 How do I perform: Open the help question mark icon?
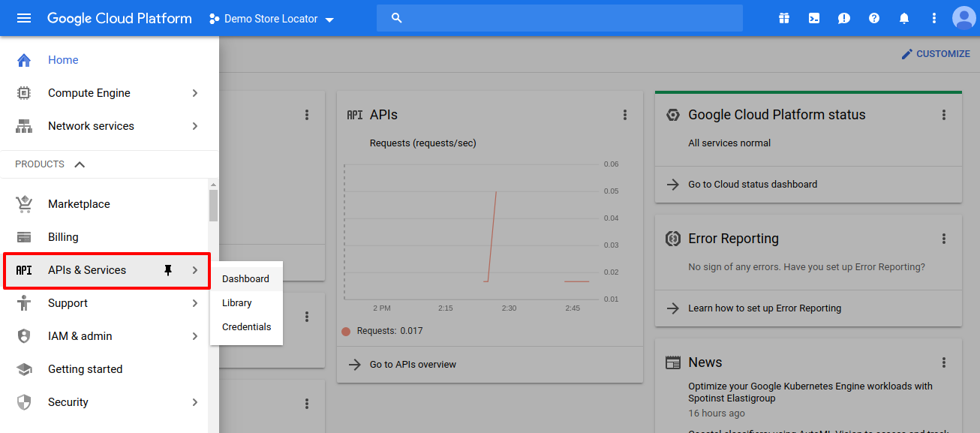tap(874, 18)
